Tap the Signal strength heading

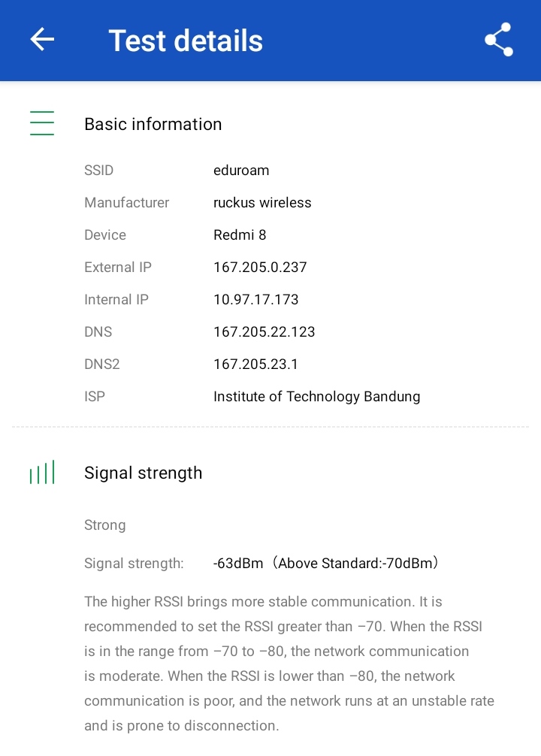tap(143, 473)
